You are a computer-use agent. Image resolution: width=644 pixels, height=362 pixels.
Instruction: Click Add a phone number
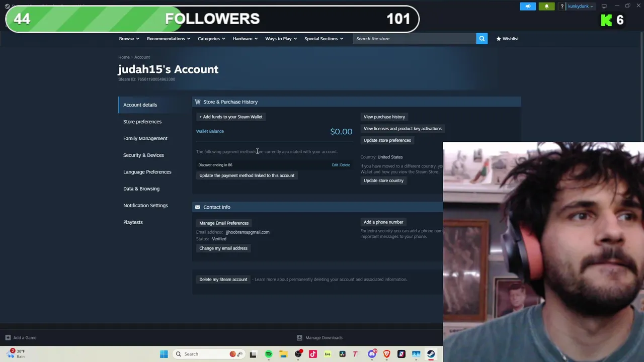pos(383,222)
